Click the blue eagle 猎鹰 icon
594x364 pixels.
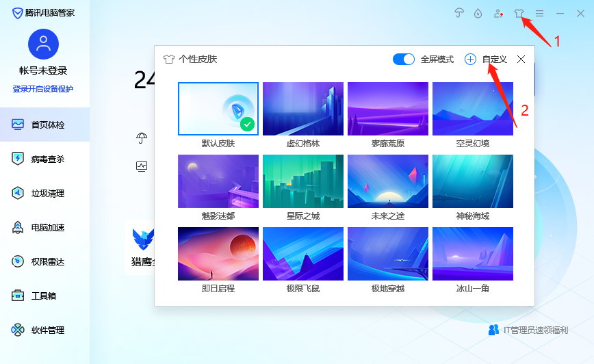(x=143, y=239)
